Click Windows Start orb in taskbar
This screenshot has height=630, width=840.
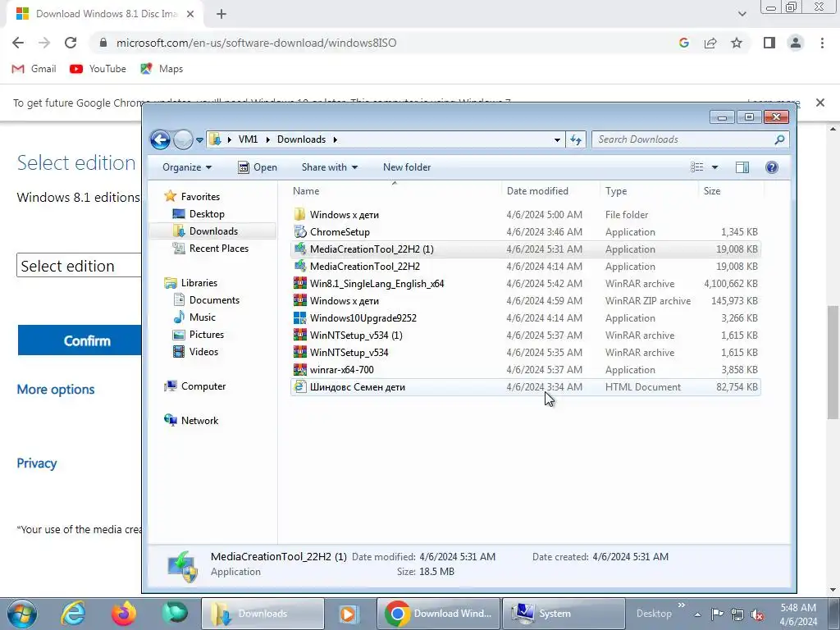click(22, 614)
